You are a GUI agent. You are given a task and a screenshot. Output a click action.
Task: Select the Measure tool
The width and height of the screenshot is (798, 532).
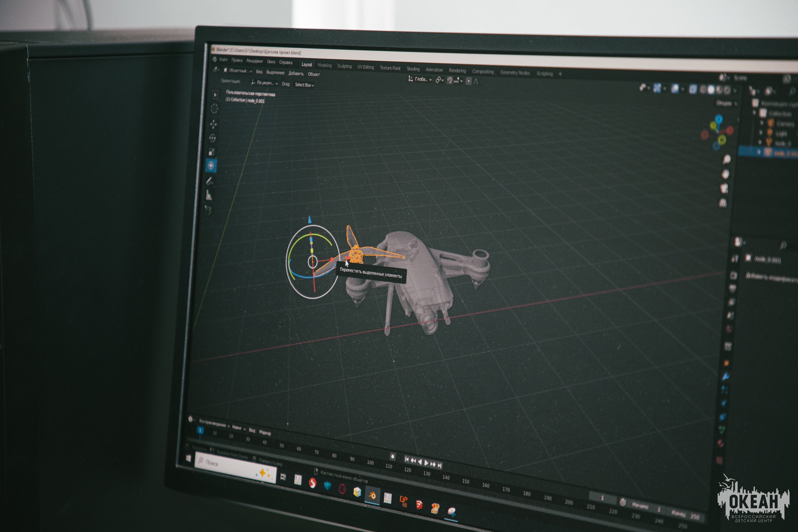[209, 196]
